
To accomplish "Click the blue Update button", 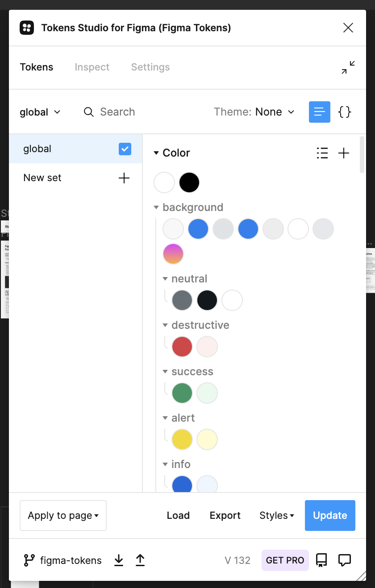I will pyautogui.click(x=330, y=516).
